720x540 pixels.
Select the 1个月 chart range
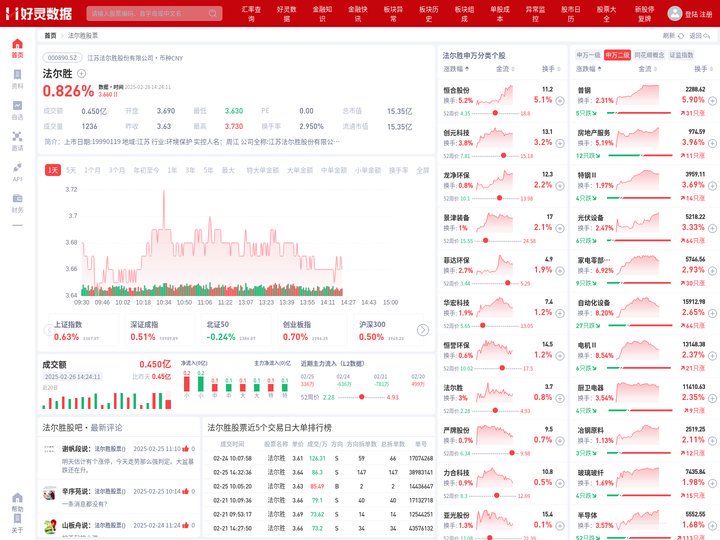coord(92,170)
